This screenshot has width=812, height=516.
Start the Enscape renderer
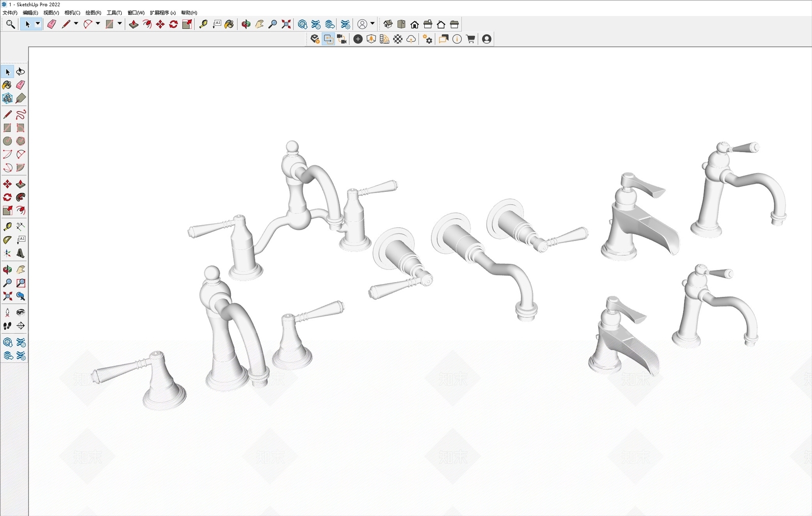(315, 39)
